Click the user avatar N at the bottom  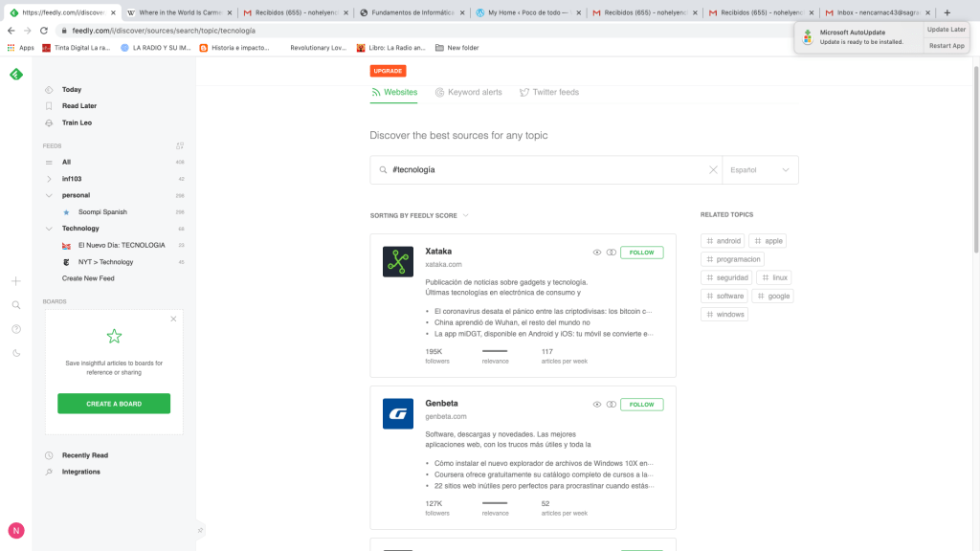click(x=15, y=531)
